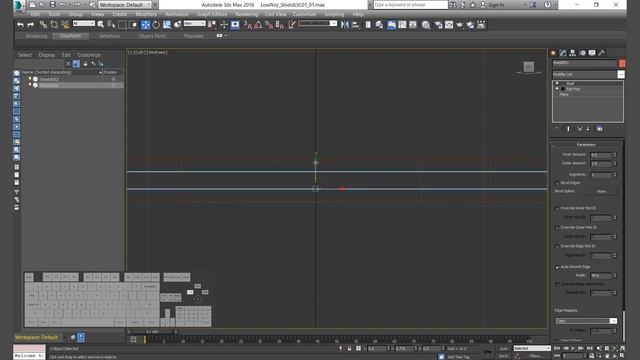The width and height of the screenshot is (640, 360).
Task: Click Sign In button
Action: (x=496, y=5)
